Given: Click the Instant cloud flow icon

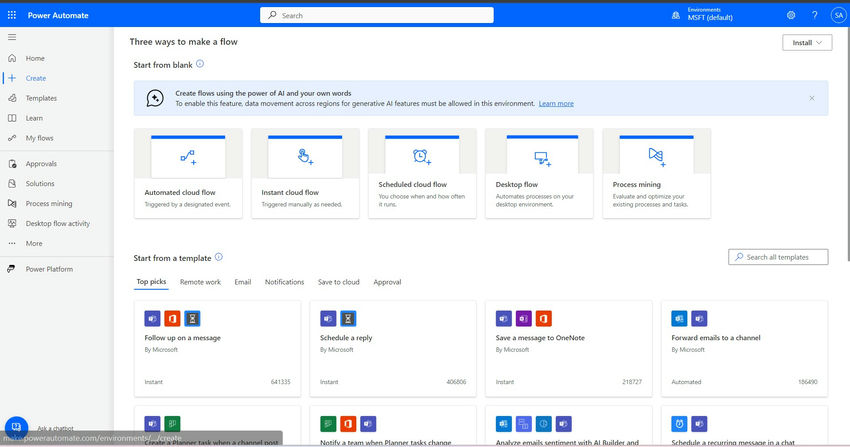Looking at the screenshot, I should click(x=305, y=157).
